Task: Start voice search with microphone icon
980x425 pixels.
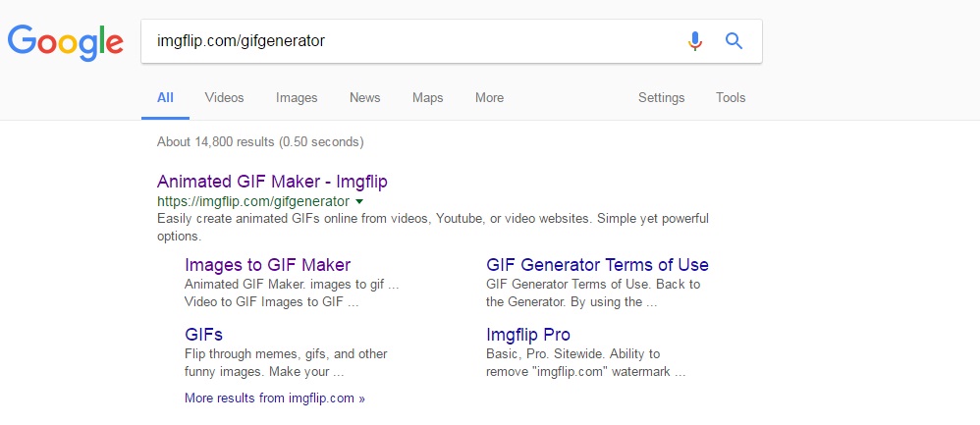Action: [x=694, y=41]
